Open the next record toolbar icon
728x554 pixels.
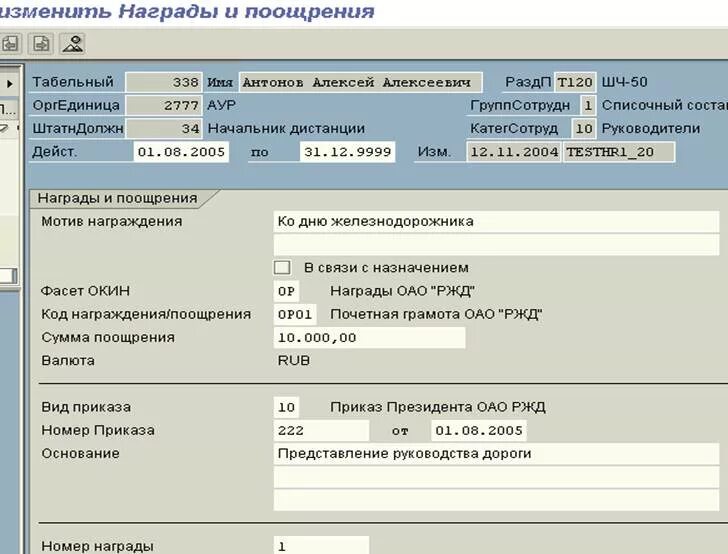(41, 44)
